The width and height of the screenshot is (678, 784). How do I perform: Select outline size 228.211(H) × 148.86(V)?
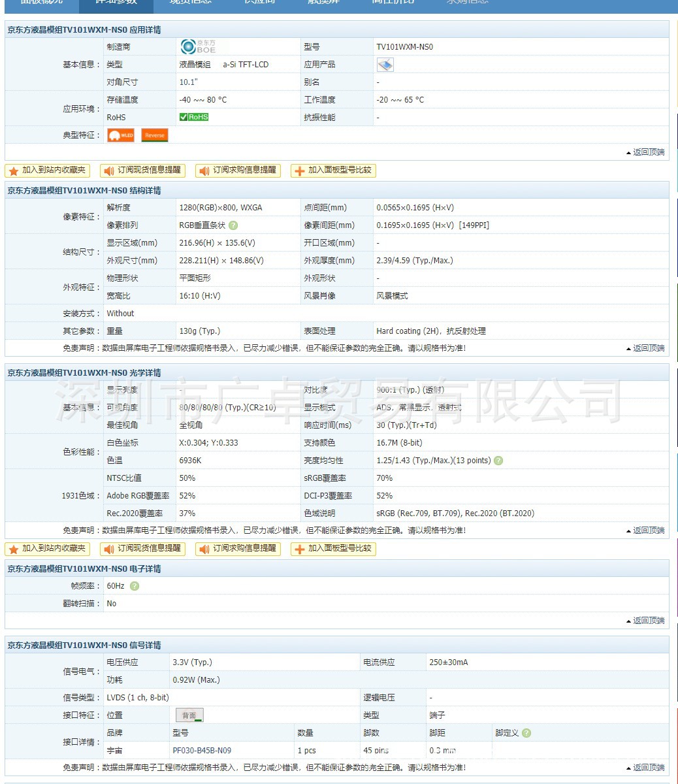pos(221,261)
